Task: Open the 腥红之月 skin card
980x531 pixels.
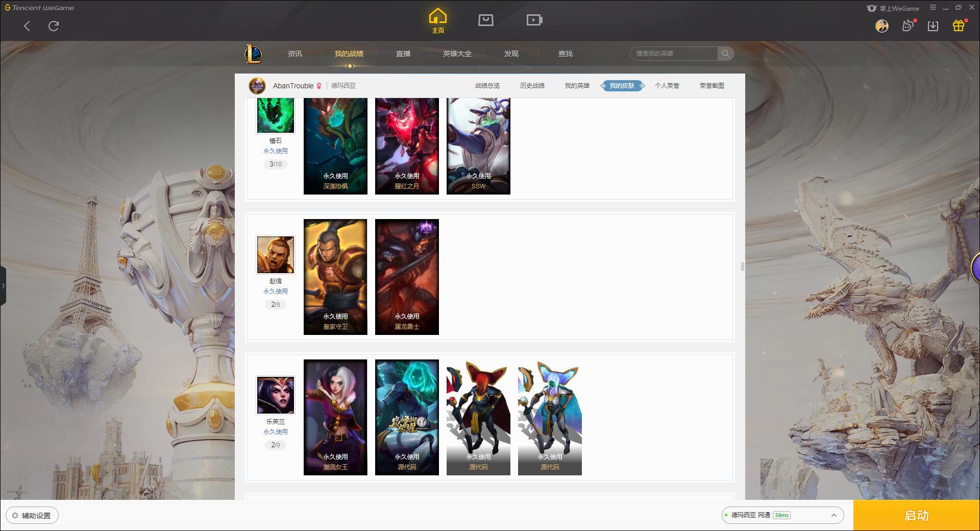Action: tap(407, 146)
